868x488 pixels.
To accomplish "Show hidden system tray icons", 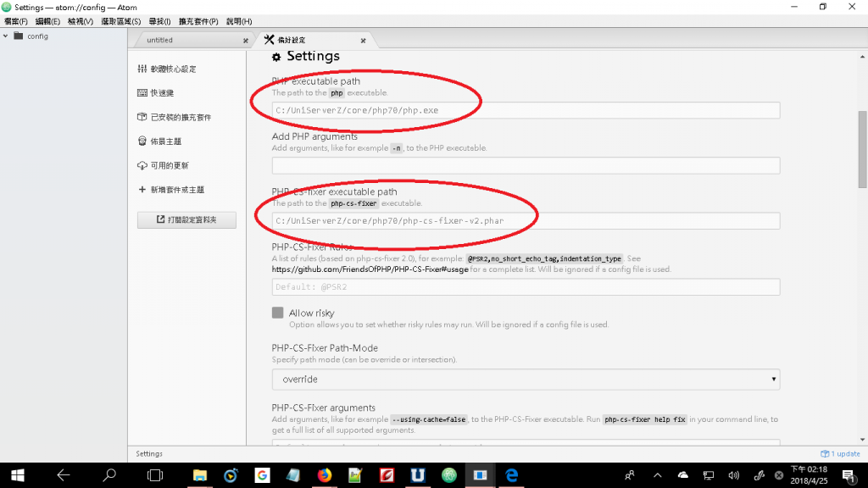I will tap(657, 475).
